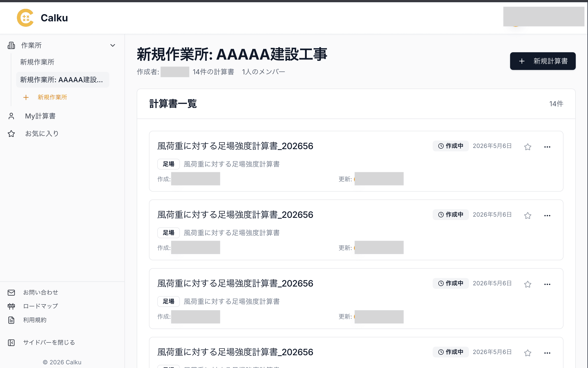The height and width of the screenshot is (368, 588).
Task: Click the third card's 作成中 status badge
Action: tap(451, 283)
